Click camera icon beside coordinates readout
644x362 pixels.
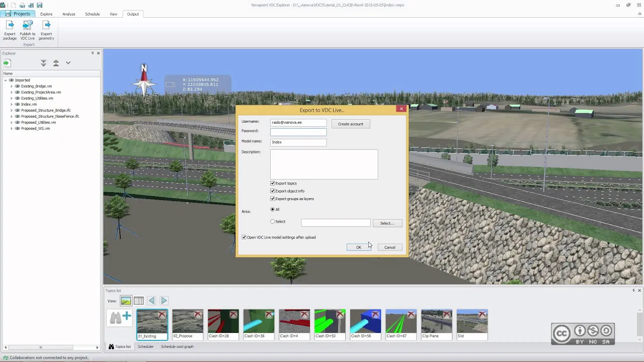point(171,84)
